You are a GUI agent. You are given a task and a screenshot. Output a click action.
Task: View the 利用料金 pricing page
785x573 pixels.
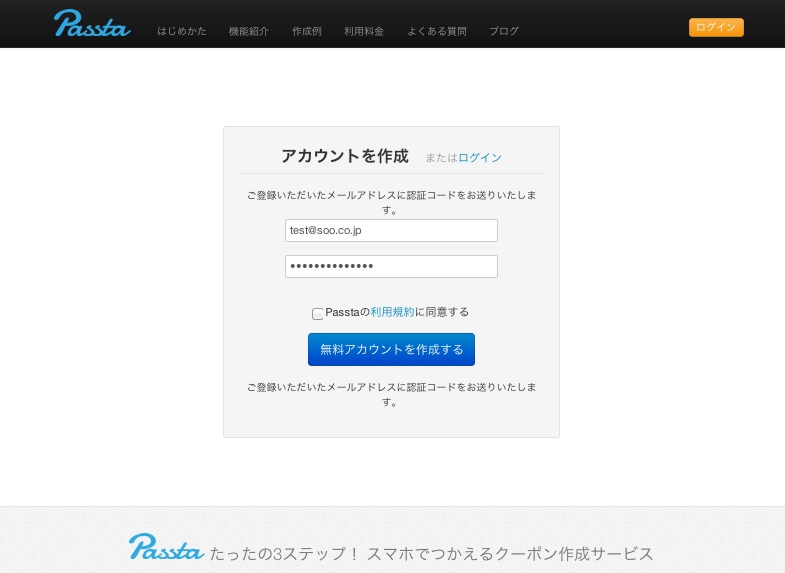tap(364, 31)
